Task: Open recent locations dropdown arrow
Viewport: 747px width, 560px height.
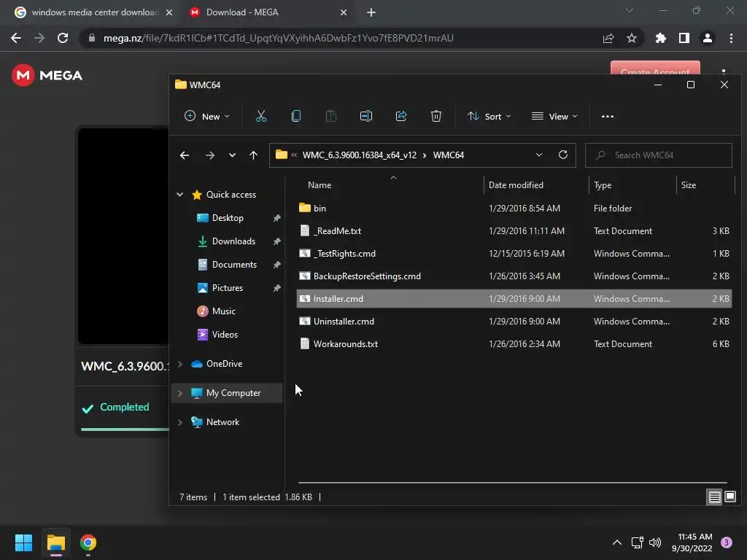Action: 232,155
